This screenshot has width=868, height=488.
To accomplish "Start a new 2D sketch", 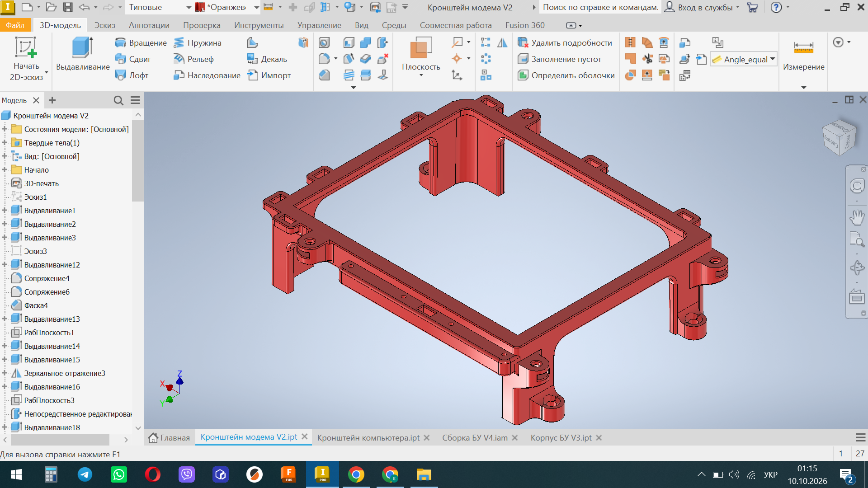I will click(x=26, y=59).
